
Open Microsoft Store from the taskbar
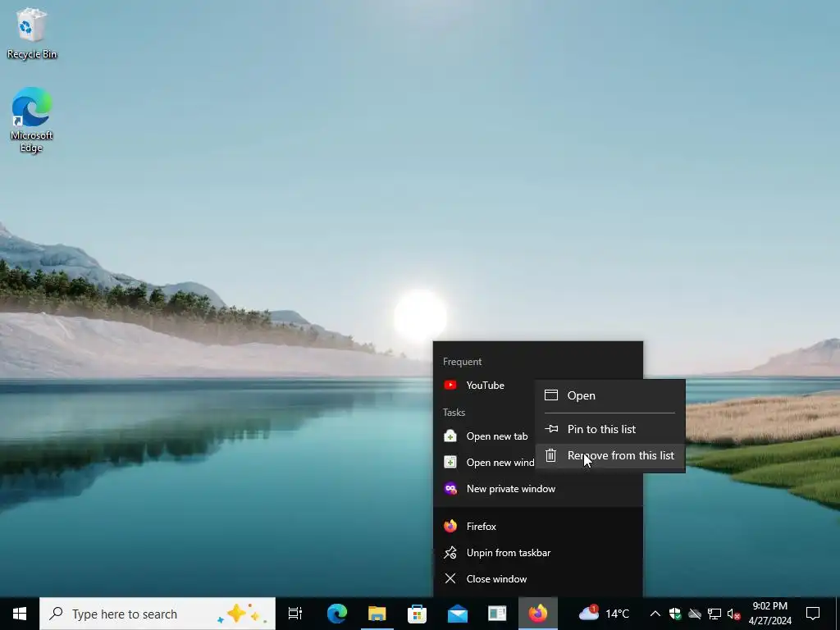tap(417, 614)
